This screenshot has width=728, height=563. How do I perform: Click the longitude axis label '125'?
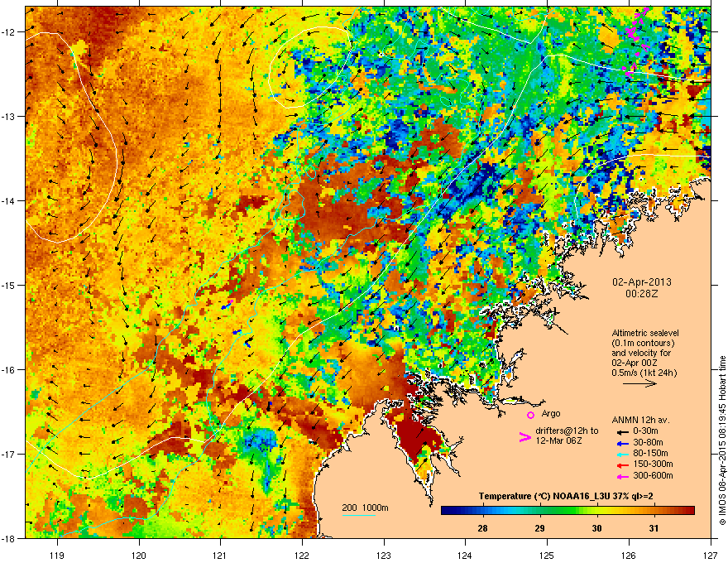click(547, 556)
